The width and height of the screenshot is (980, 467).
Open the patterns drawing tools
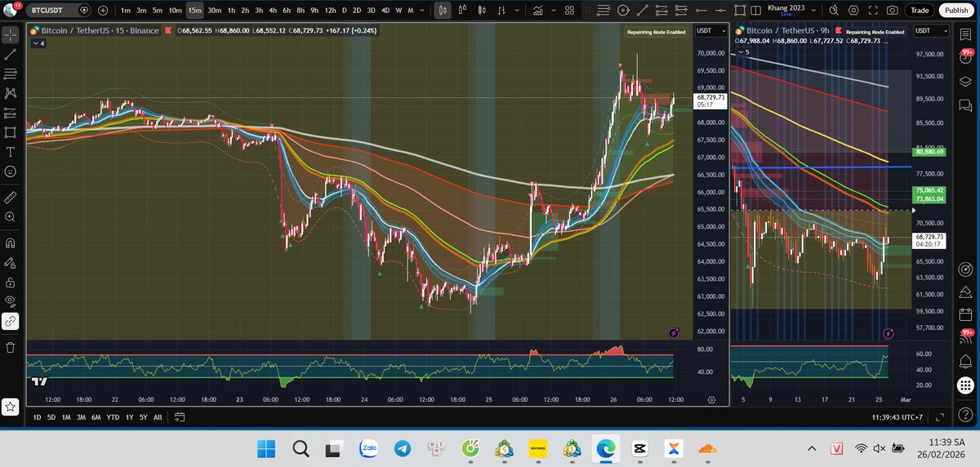click(11, 94)
